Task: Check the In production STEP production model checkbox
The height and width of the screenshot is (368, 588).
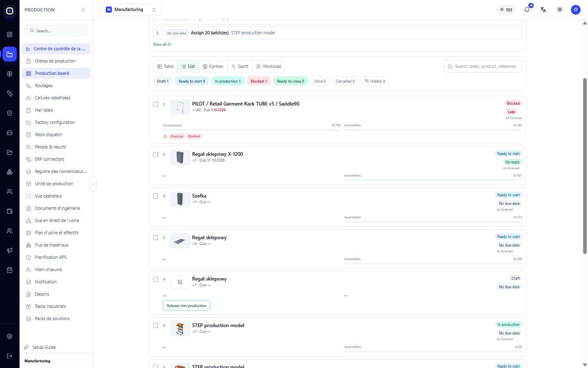Action: tap(156, 325)
